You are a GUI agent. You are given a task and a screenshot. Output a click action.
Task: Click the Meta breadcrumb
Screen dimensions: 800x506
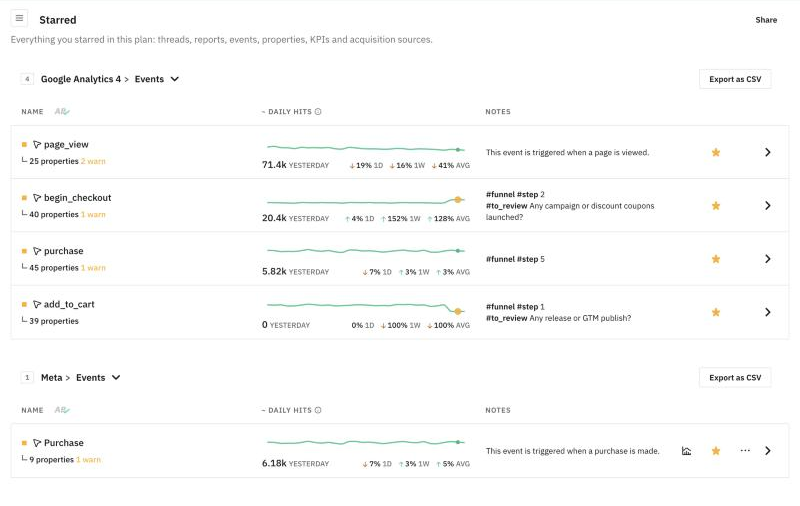pyautogui.click(x=52, y=377)
